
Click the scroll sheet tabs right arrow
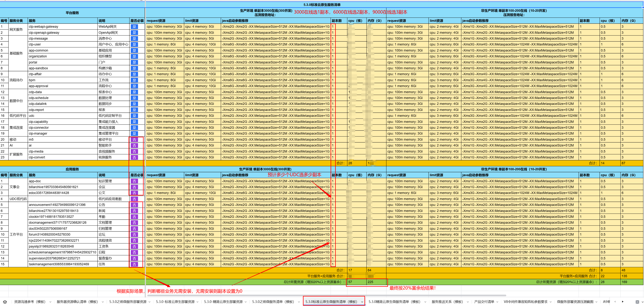(x=623, y=302)
